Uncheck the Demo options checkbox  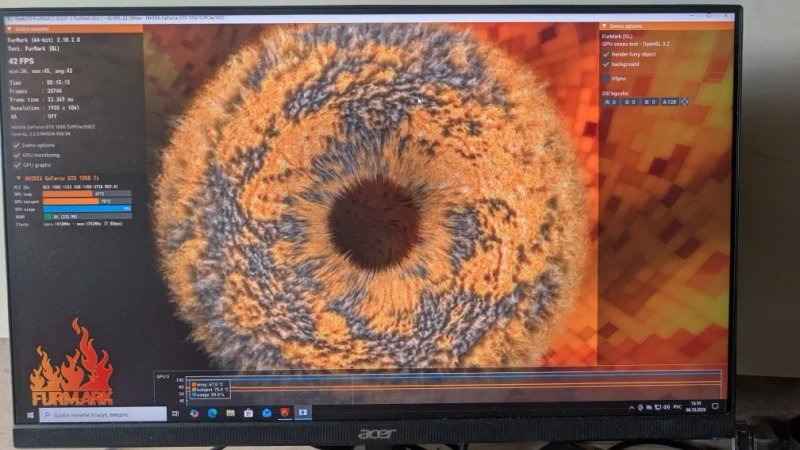tap(17, 145)
